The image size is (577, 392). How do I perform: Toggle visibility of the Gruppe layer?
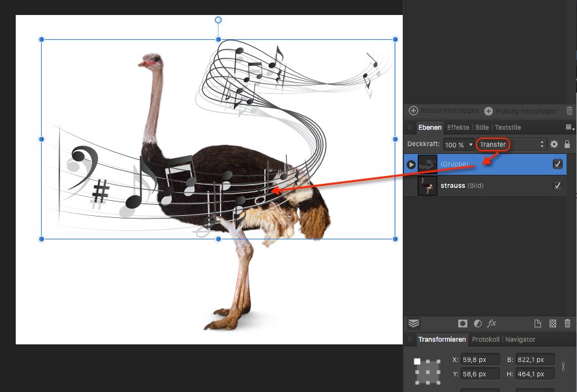557,164
